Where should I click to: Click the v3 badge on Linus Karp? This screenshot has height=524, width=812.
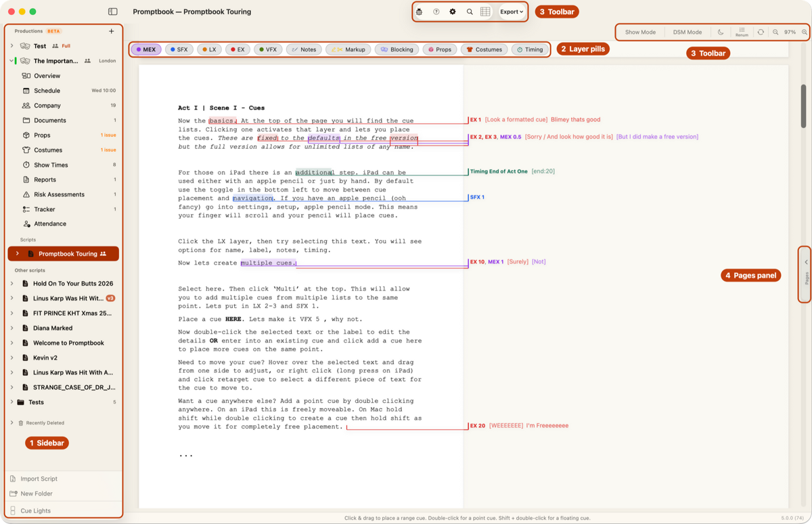click(110, 299)
